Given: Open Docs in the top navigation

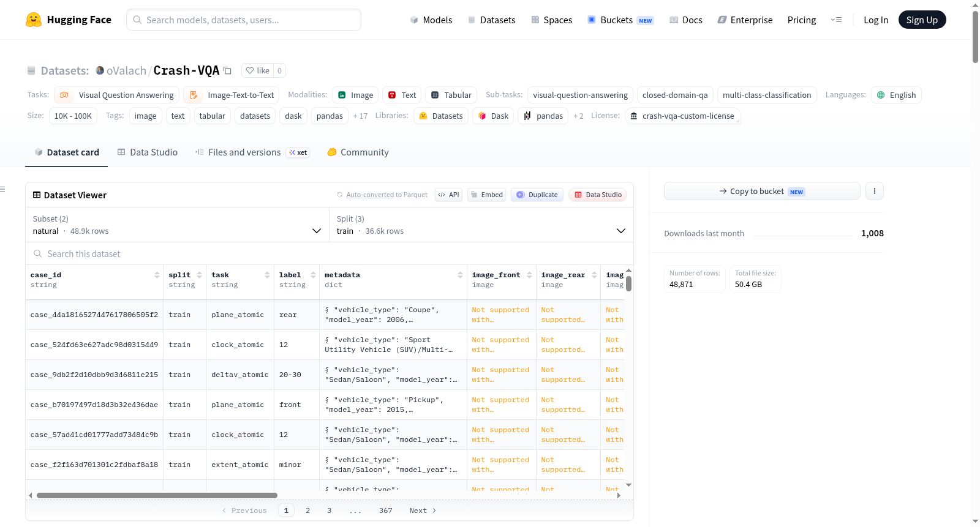Looking at the screenshot, I should (x=686, y=20).
